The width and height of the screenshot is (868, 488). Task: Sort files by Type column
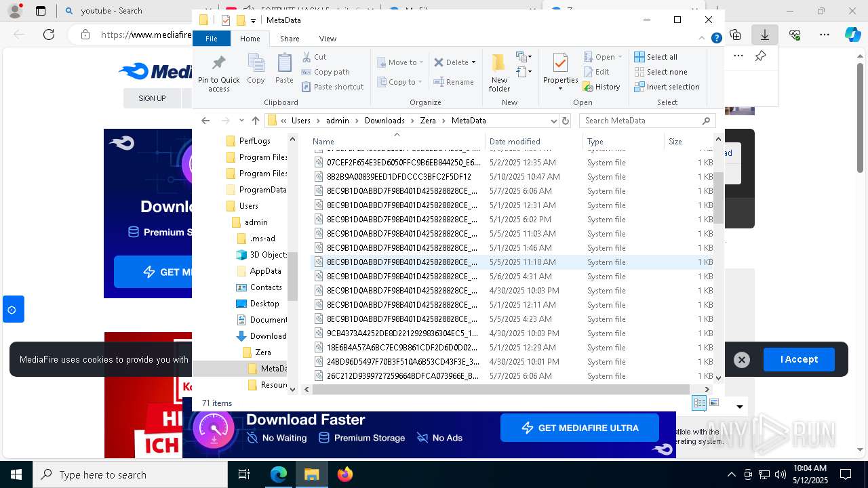tap(624, 142)
